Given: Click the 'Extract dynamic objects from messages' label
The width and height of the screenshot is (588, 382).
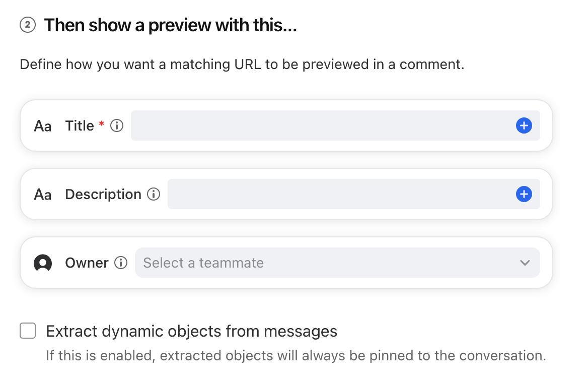Looking at the screenshot, I should [x=192, y=331].
